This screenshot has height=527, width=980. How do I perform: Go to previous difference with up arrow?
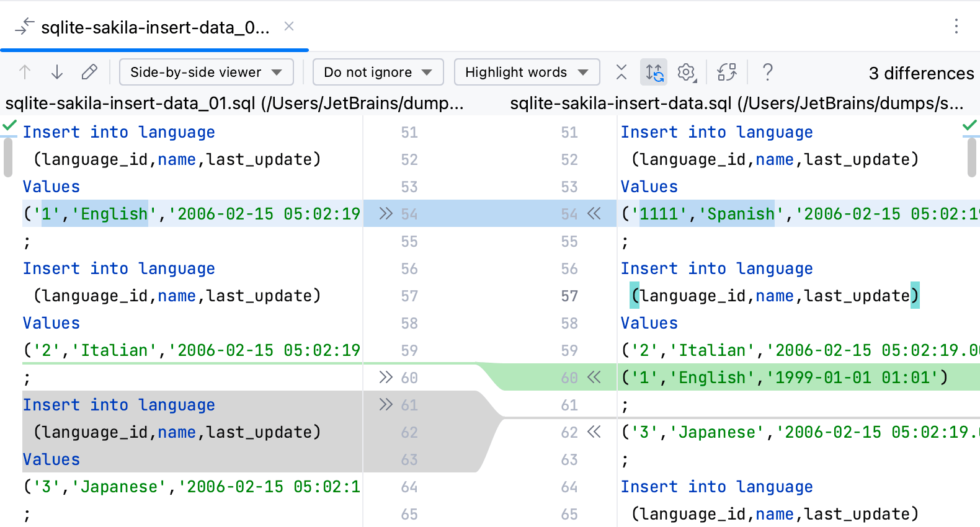(x=25, y=73)
